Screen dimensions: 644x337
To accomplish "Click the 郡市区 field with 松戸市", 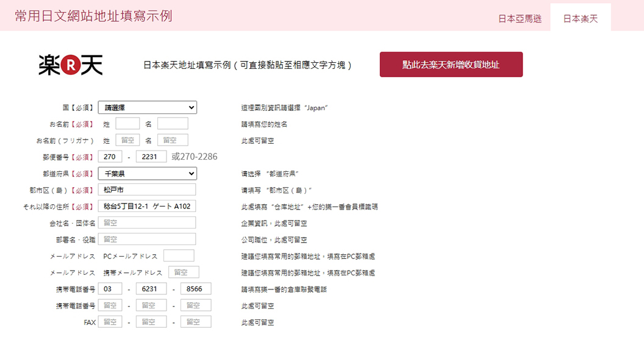I will tap(147, 190).
